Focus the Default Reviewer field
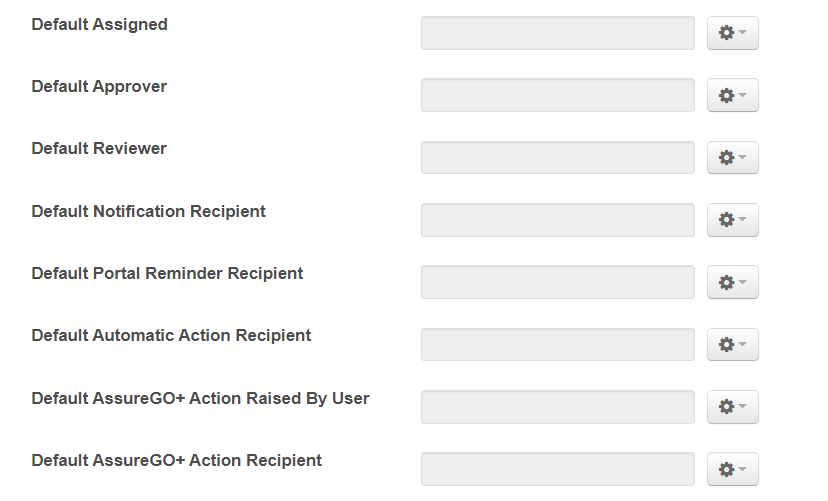 (x=557, y=158)
